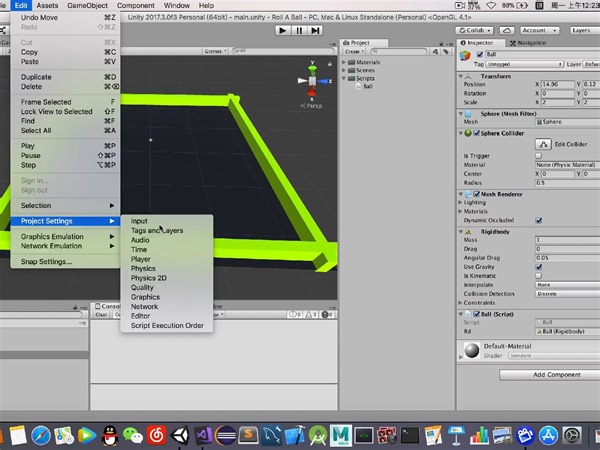Click the Pause button in Unity toolbar
This screenshot has width=600, height=450.
tap(299, 31)
